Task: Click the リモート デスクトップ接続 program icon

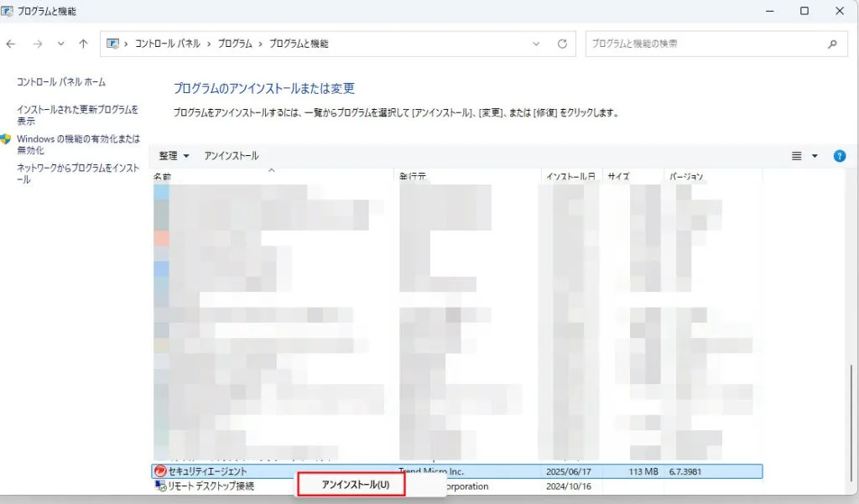Action: point(160,486)
